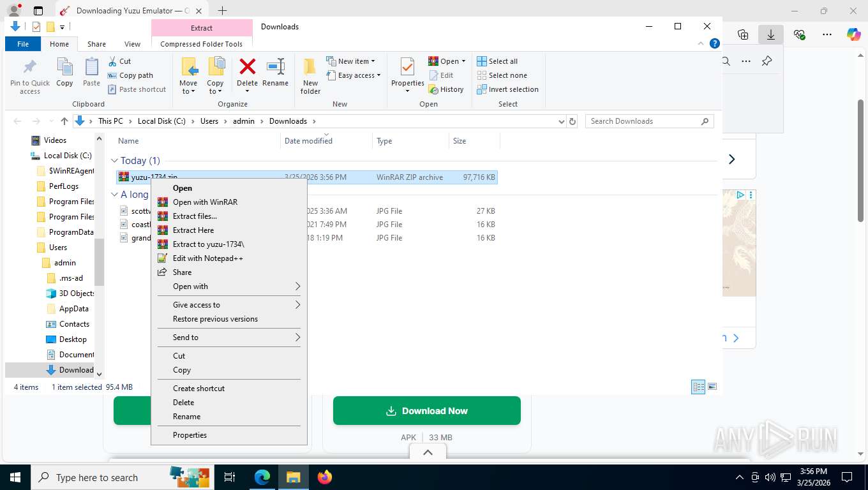The image size is (868, 490).
Task: Choose Share from context menu
Action: [x=228, y=272]
